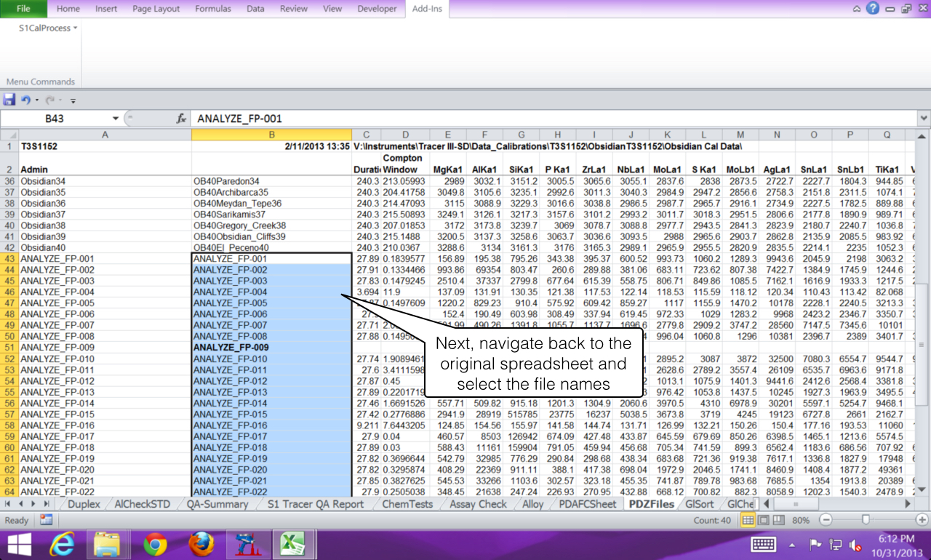Open the Formulas ribbon tab
The image size is (931, 560).
coord(213,9)
